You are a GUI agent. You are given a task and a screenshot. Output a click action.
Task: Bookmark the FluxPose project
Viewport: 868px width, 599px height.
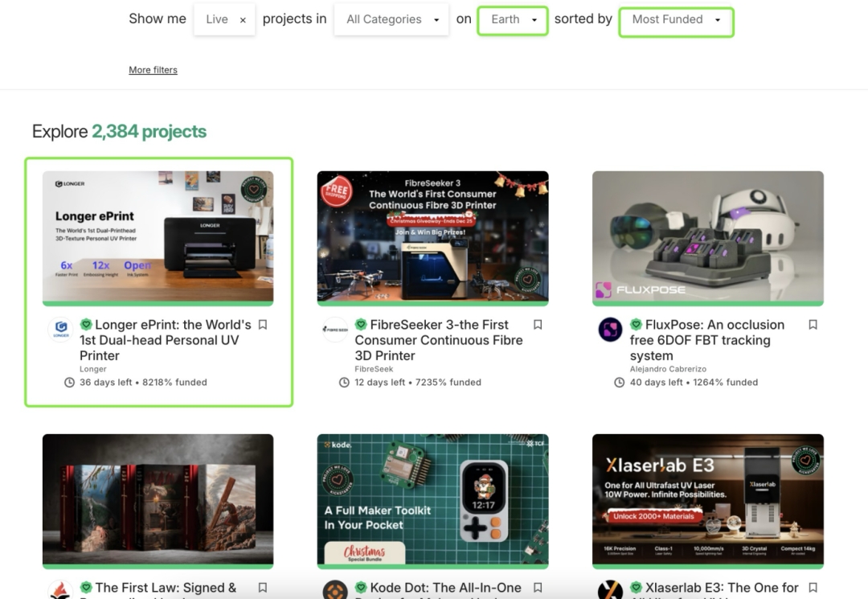point(813,325)
